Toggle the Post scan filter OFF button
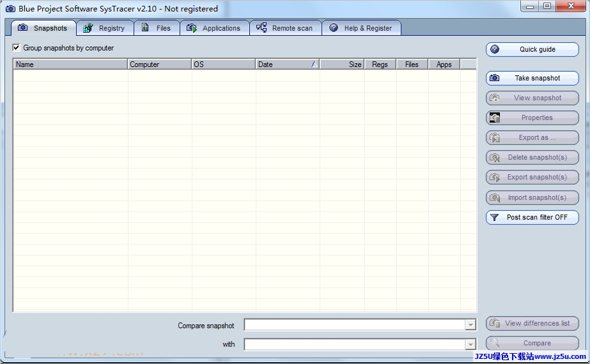Screen dimensions: 590x364 [x=532, y=217]
